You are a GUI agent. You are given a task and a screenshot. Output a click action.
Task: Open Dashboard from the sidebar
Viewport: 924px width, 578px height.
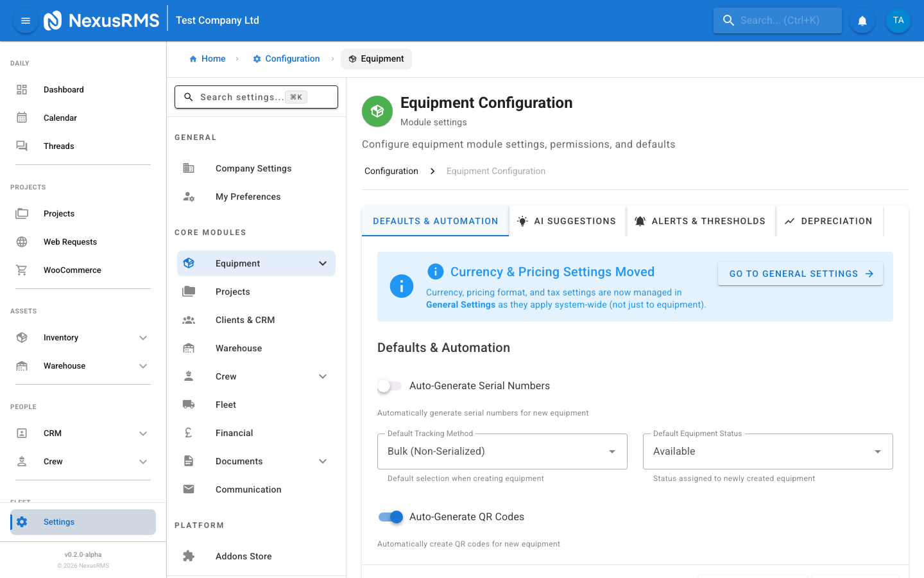tap(64, 90)
